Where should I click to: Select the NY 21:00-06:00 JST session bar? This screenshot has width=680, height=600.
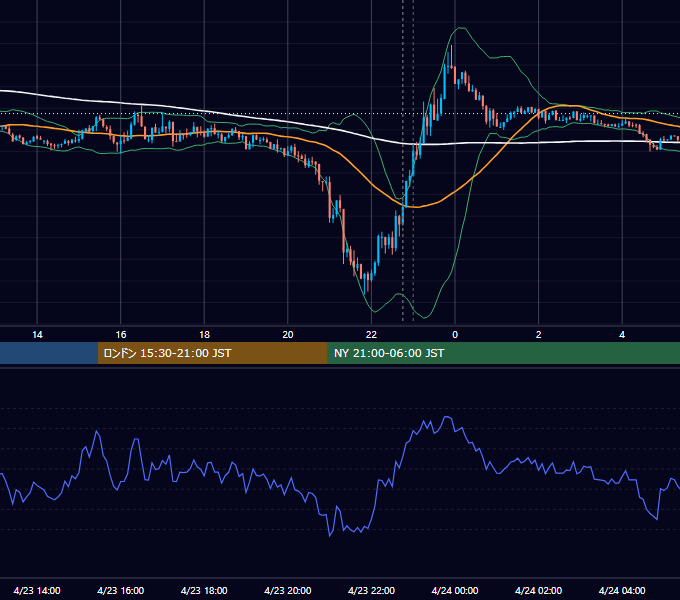point(503,353)
